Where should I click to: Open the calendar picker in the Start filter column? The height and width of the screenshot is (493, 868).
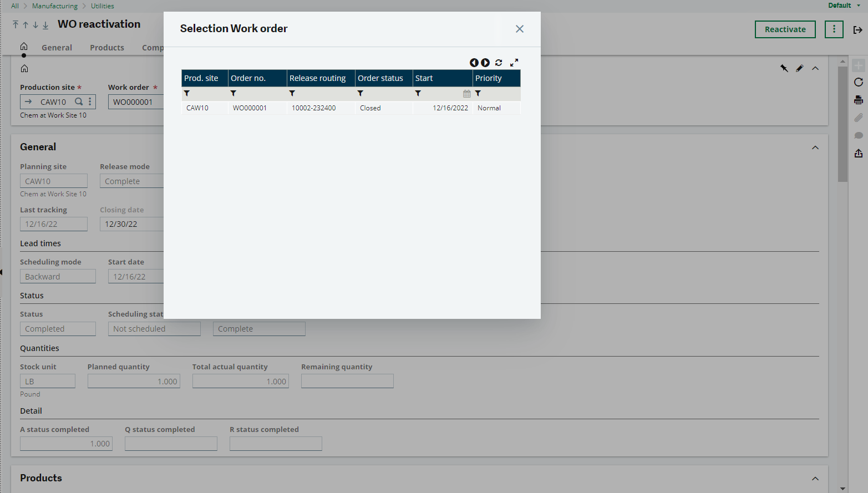click(466, 93)
